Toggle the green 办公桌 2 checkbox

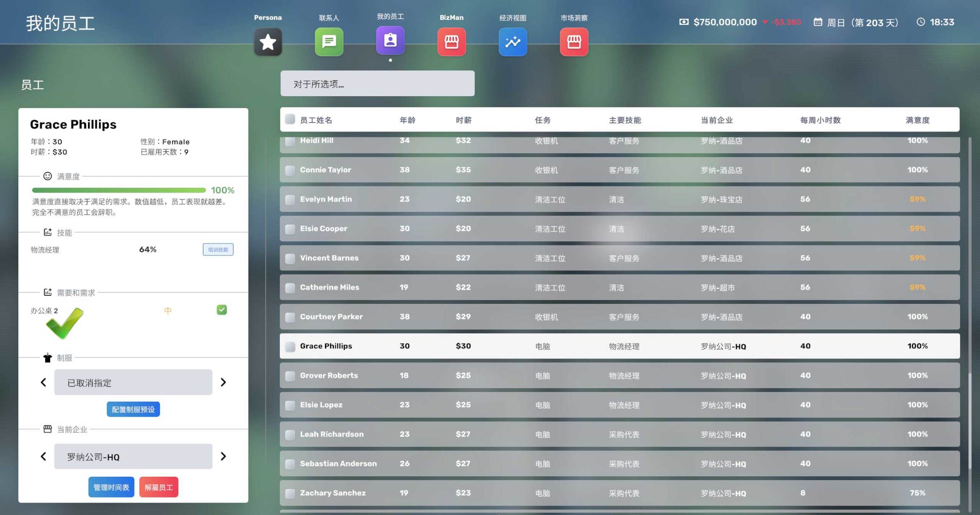[222, 310]
